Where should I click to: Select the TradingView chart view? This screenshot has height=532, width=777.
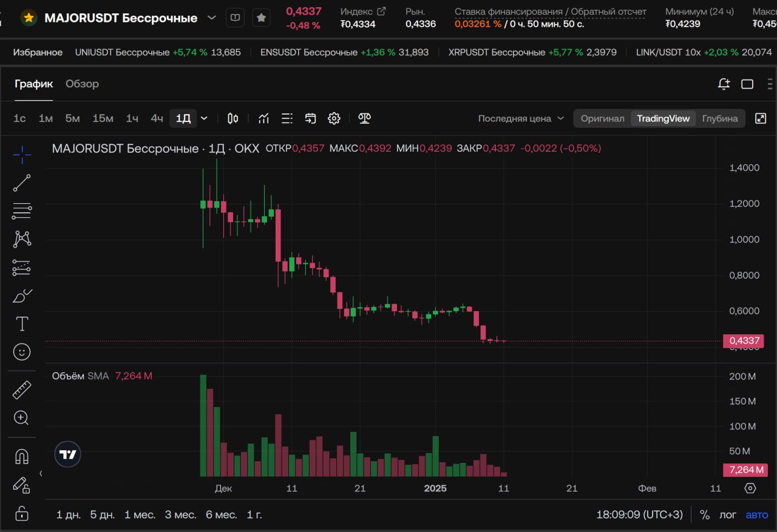pyautogui.click(x=663, y=118)
